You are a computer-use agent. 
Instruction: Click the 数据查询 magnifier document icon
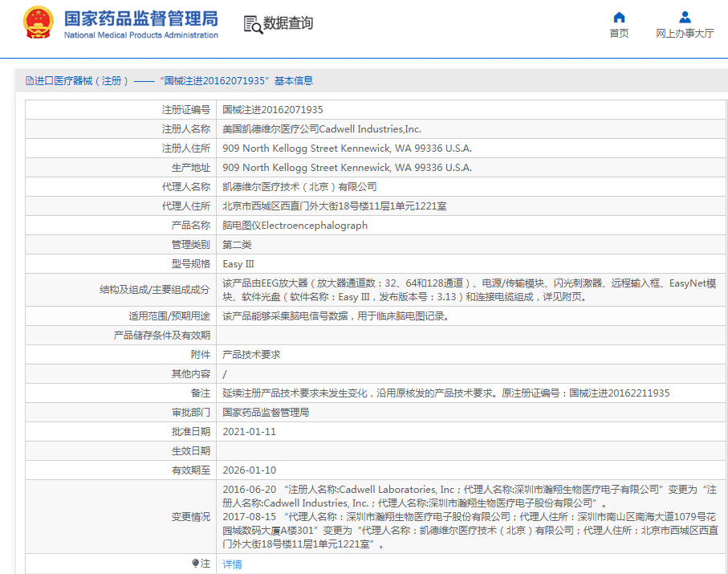tap(253, 24)
